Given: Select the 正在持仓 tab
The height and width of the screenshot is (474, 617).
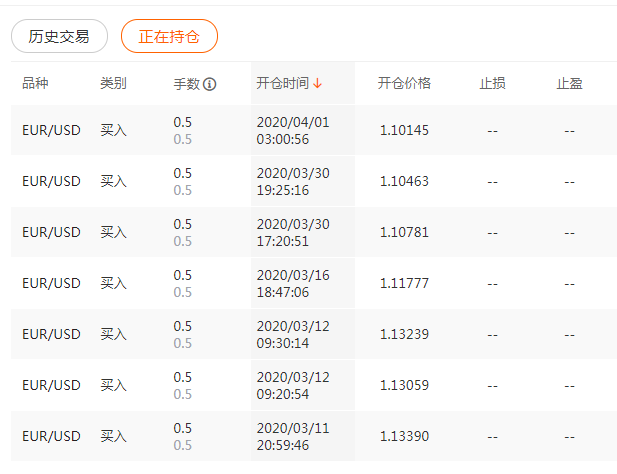Looking at the screenshot, I should pos(169,36).
